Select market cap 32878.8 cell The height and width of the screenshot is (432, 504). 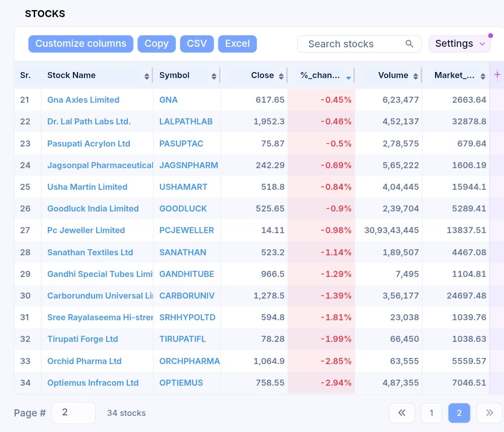[x=469, y=121]
